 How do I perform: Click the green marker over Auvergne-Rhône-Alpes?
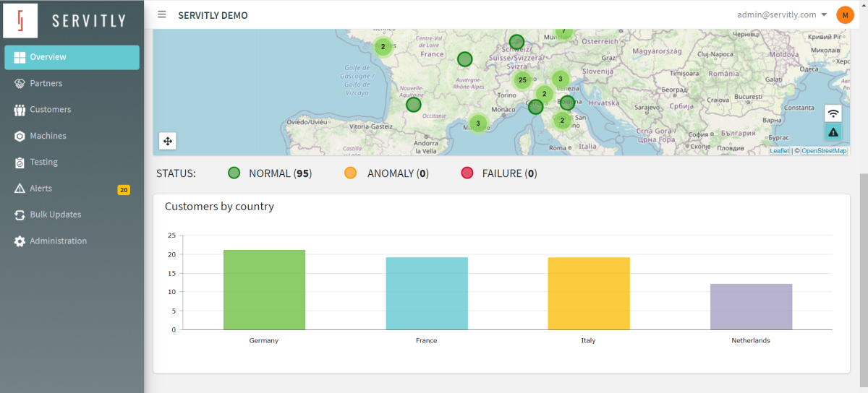[x=464, y=59]
